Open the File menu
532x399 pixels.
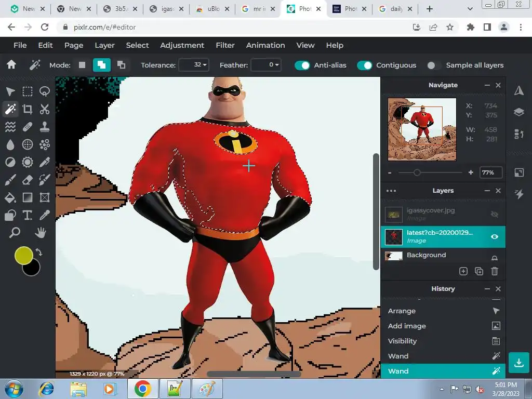pyautogui.click(x=20, y=45)
